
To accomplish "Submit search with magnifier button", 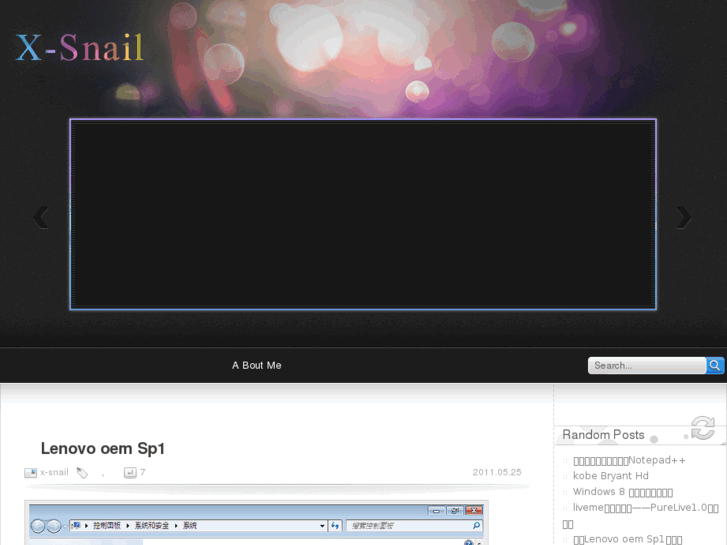I will pos(714,365).
